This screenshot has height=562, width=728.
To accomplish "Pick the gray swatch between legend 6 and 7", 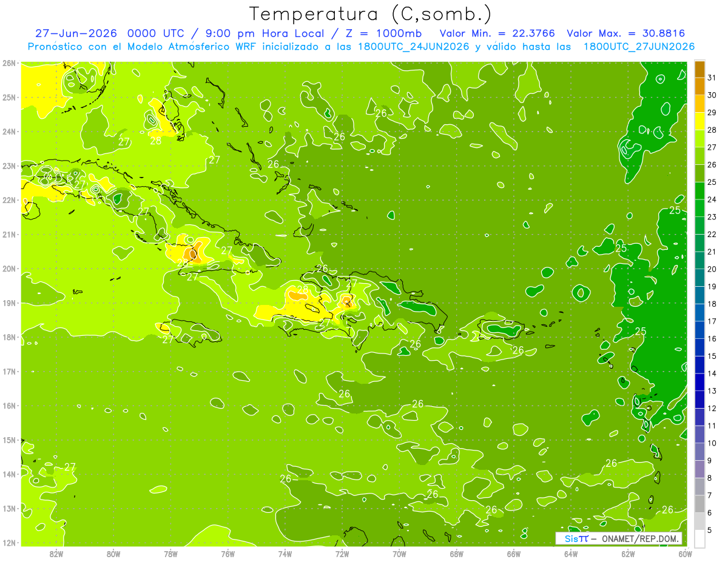I will point(699,504).
